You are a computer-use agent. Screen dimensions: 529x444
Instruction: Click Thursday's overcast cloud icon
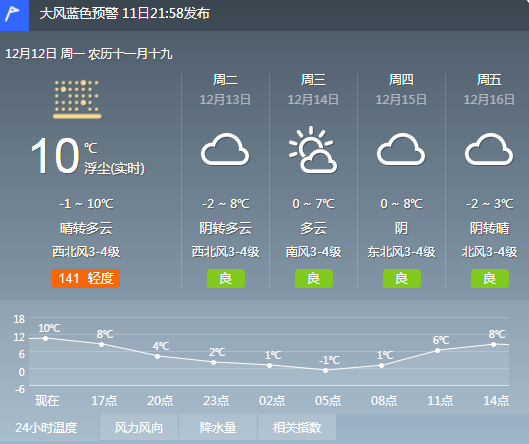401,149
